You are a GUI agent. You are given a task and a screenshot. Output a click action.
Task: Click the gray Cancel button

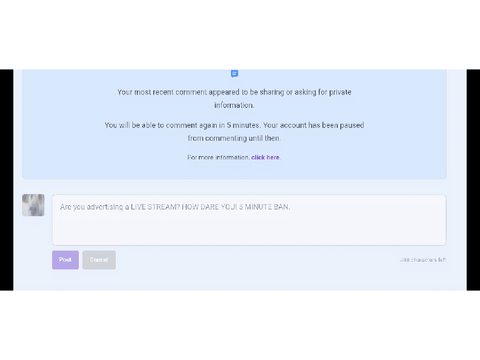(x=99, y=260)
